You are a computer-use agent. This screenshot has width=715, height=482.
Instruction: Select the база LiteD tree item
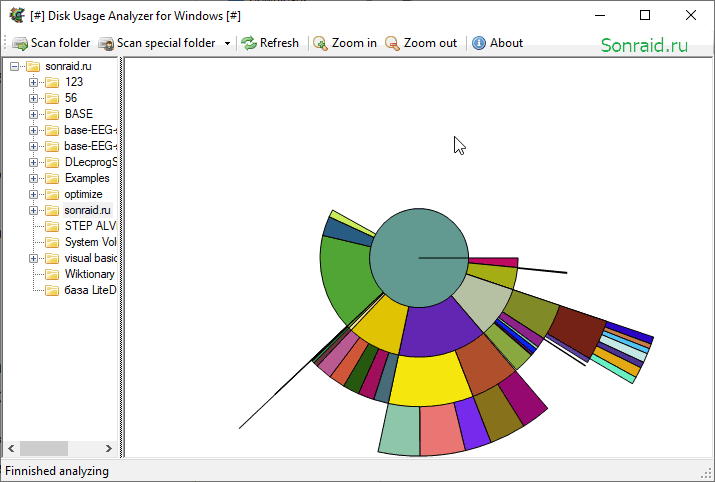tap(90, 290)
